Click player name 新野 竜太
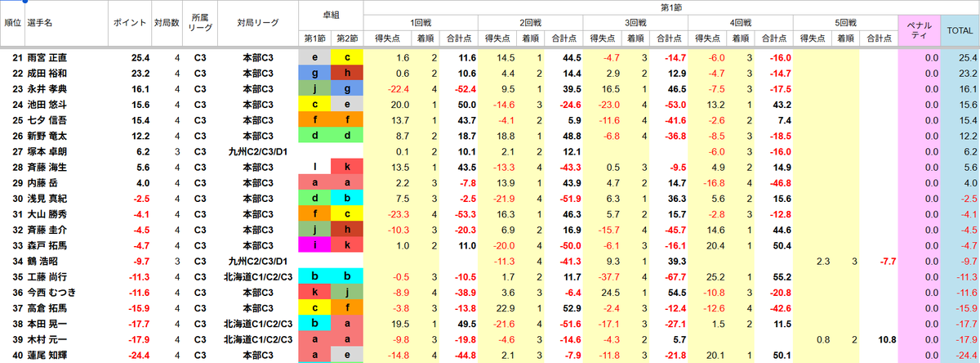This screenshot has width=980, height=363. (x=47, y=136)
